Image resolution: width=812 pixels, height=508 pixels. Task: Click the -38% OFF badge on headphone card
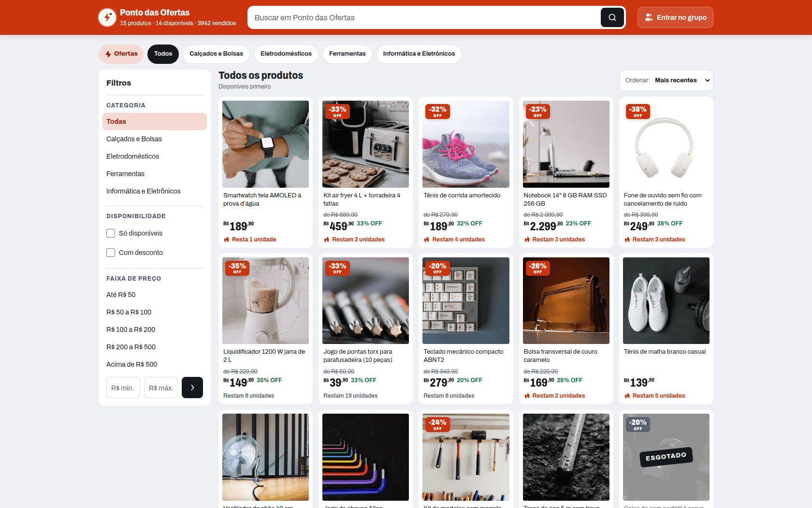point(638,111)
